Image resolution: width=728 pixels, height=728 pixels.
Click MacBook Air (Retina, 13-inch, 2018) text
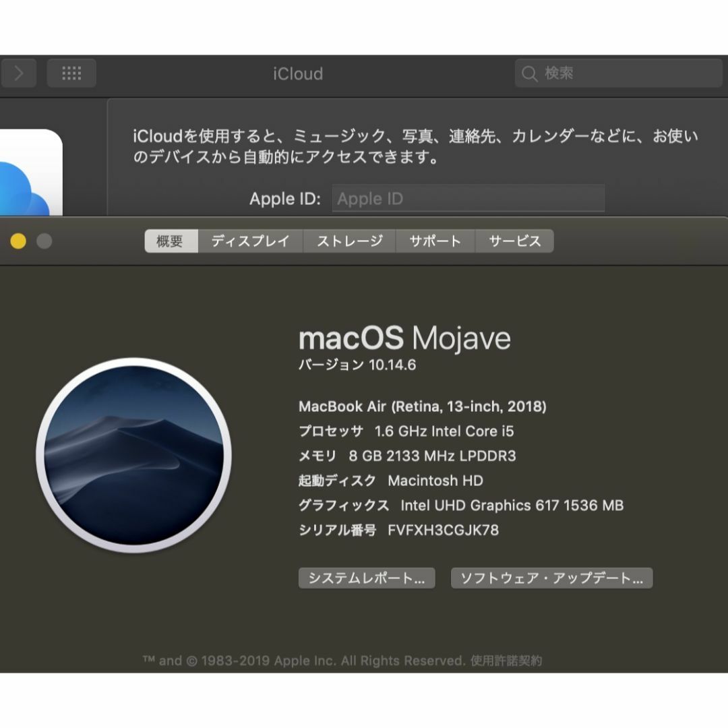pyautogui.click(x=423, y=406)
